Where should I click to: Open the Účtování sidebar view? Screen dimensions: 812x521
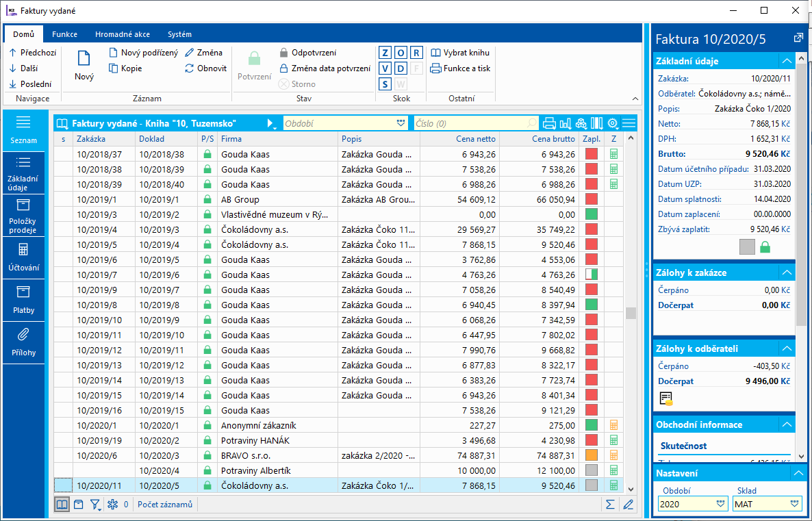click(x=23, y=258)
